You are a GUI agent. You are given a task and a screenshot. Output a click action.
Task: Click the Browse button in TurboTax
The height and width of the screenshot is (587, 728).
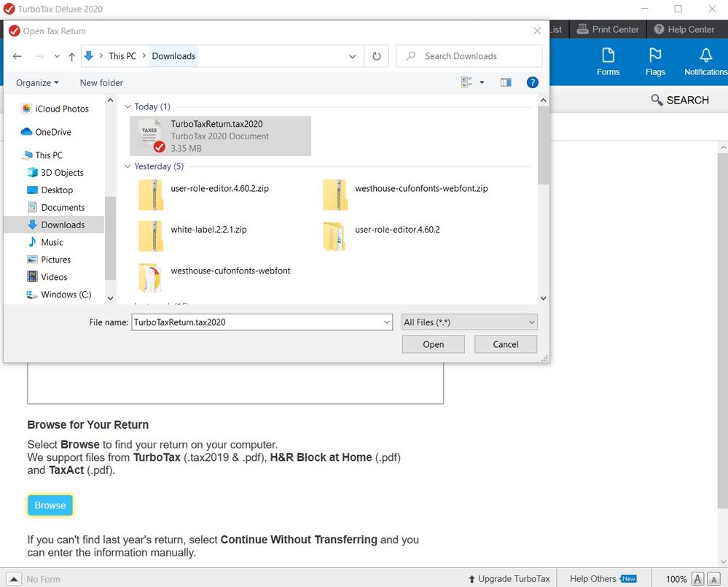(x=50, y=505)
